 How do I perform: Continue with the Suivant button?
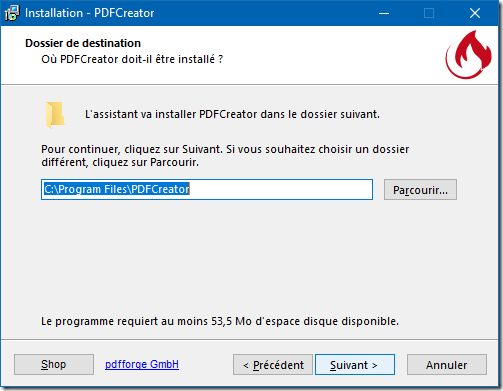(355, 365)
